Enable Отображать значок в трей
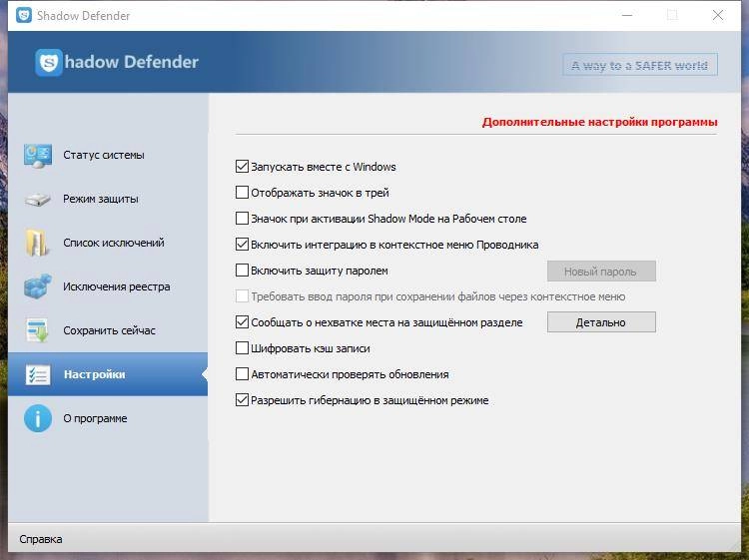The height and width of the screenshot is (560, 749). coord(243,193)
